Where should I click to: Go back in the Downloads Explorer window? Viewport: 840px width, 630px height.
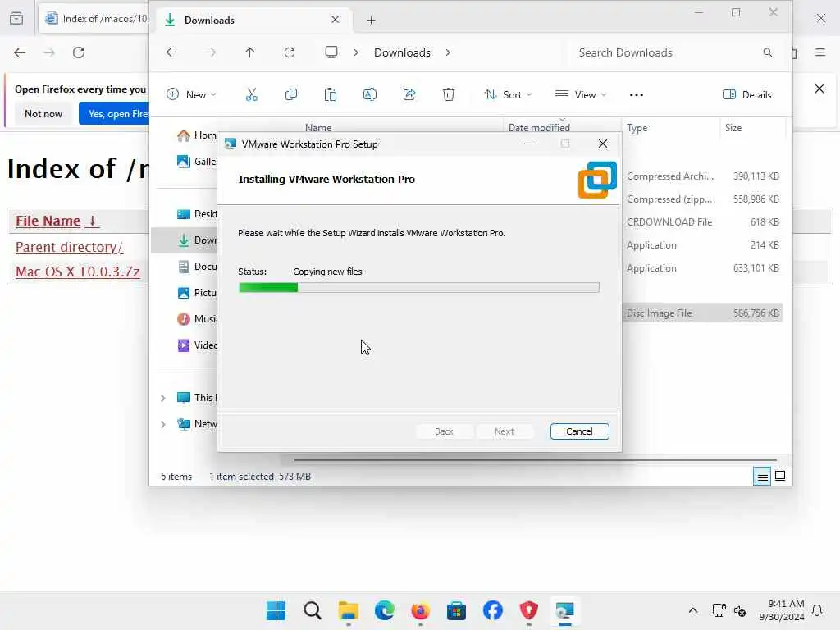tap(171, 52)
